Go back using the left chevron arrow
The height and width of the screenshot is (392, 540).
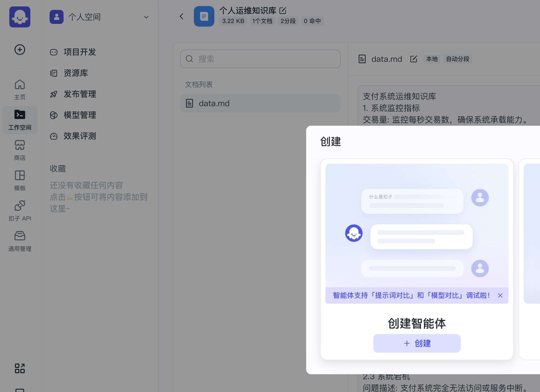pos(182,16)
